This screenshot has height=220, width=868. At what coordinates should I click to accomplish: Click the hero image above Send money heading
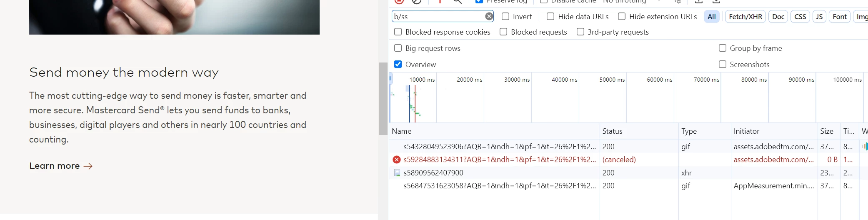(x=174, y=17)
